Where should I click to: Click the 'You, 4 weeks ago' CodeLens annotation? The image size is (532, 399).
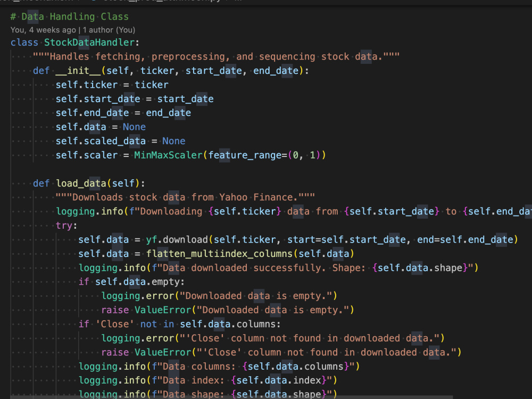[43, 30]
